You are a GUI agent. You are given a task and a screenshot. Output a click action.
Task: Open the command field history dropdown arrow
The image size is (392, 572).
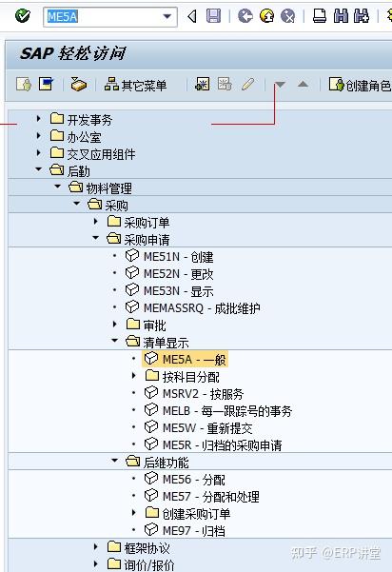coord(167,17)
